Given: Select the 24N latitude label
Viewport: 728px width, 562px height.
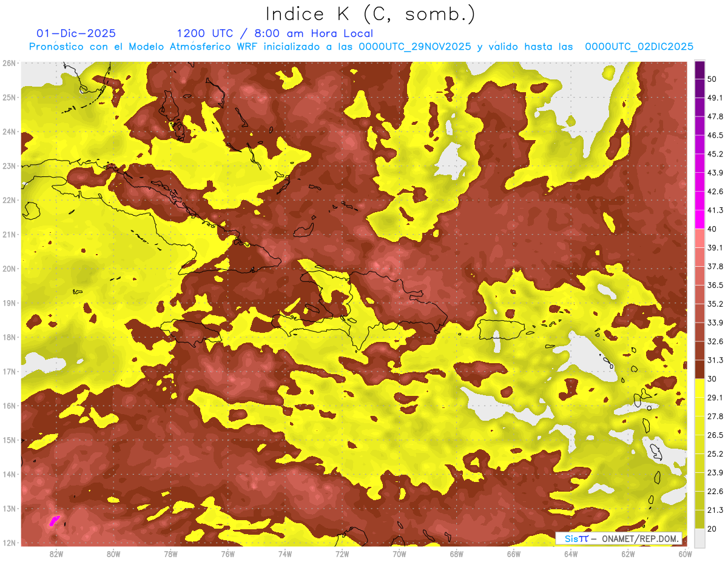Looking at the screenshot, I should click(9, 132).
